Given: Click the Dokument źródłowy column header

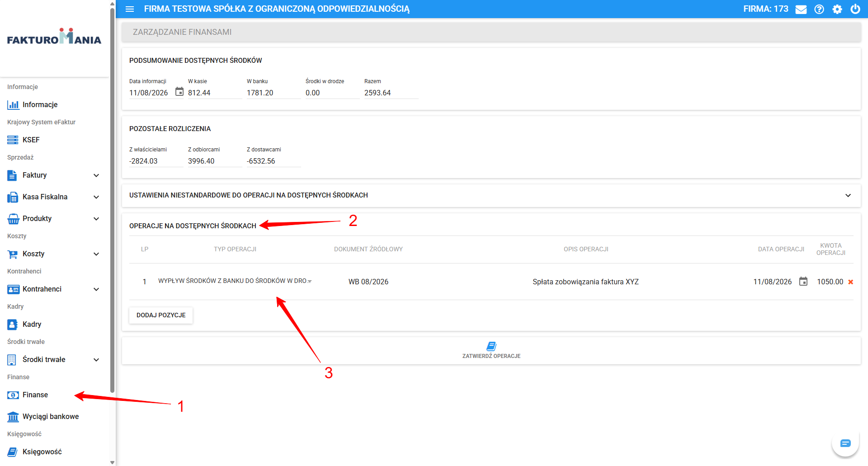Looking at the screenshot, I should point(368,249).
